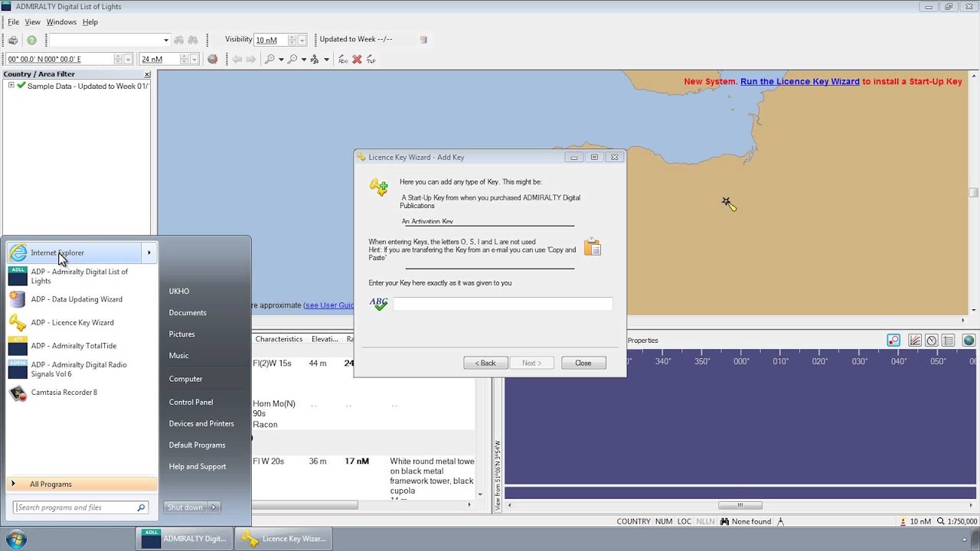
Task: Open the green Help question-mark icon
Action: (x=31, y=41)
